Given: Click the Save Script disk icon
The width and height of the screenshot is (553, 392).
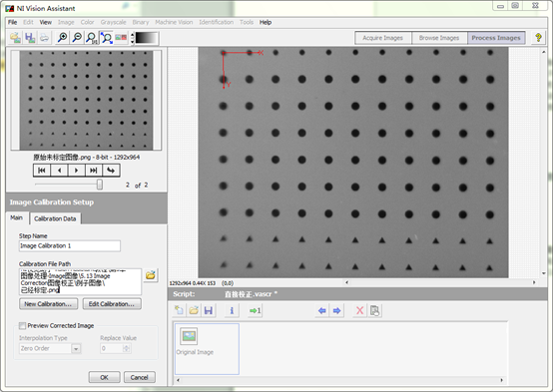Looking at the screenshot, I should pos(209,310).
